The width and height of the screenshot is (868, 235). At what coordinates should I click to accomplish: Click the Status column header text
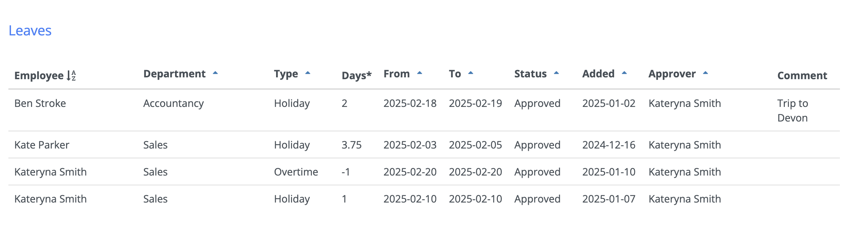coord(530,74)
